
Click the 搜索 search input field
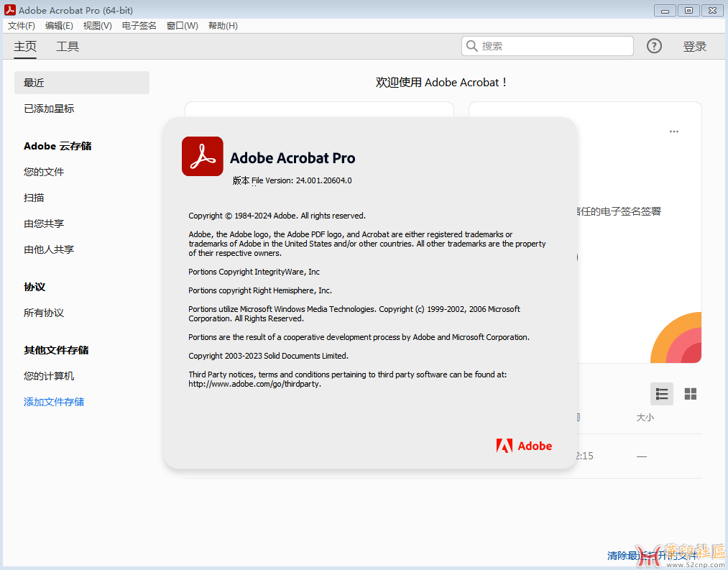point(548,46)
